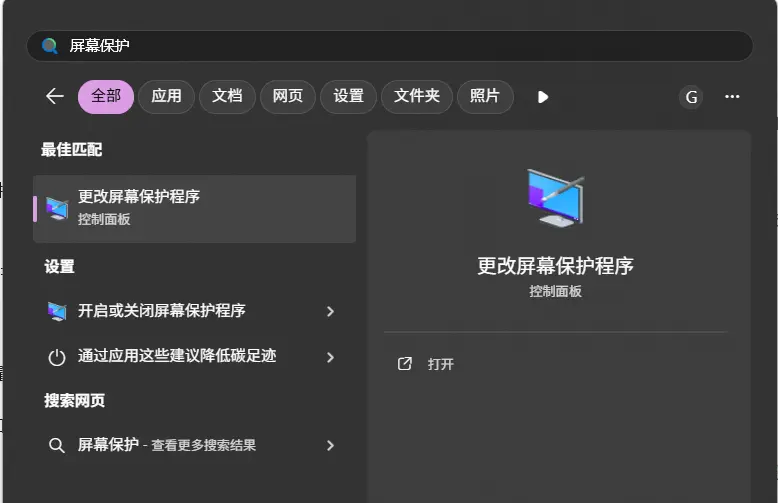The width and height of the screenshot is (778, 503).
Task: Click the arrow to show more filter tabs
Action: tap(543, 97)
